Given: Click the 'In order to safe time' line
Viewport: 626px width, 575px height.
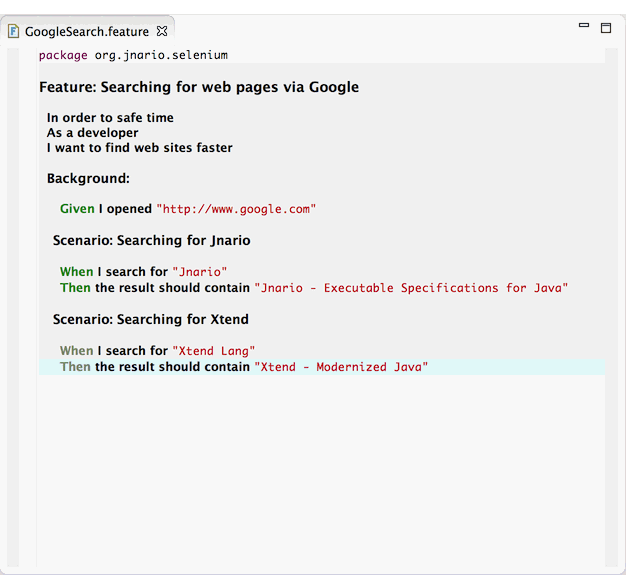Looking at the screenshot, I should click(110, 117).
